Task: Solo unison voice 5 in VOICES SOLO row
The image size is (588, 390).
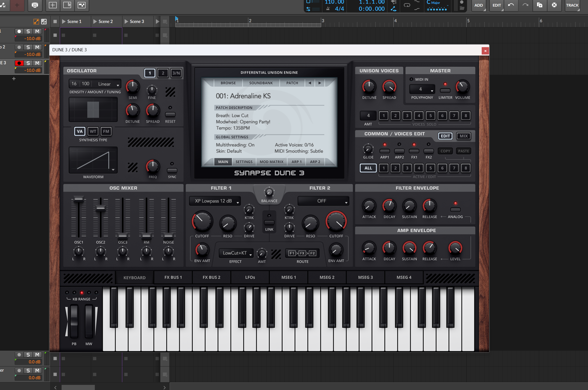Action: pyautogui.click(x=431, y=115)
